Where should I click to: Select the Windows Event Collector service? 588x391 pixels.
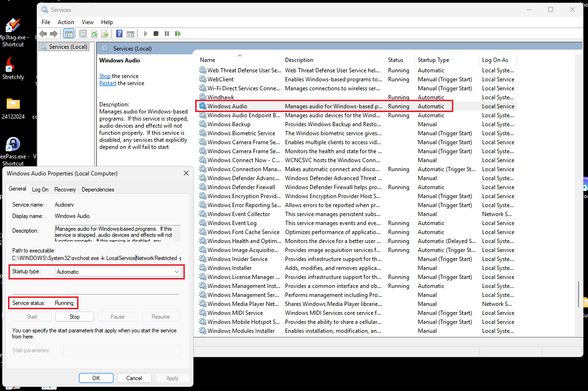click(x=357, y=214)
